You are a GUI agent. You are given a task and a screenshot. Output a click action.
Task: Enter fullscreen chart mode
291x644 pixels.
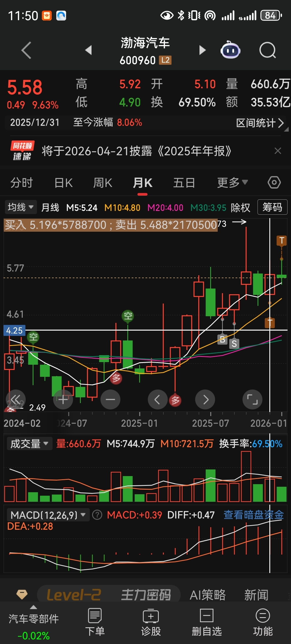[x=252, y=400]
